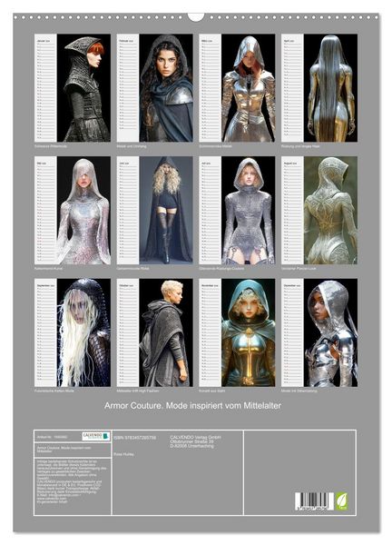This screenshot has height=545, width=392.
Task: Click the caption under the September image
Action: click(54, 391)
